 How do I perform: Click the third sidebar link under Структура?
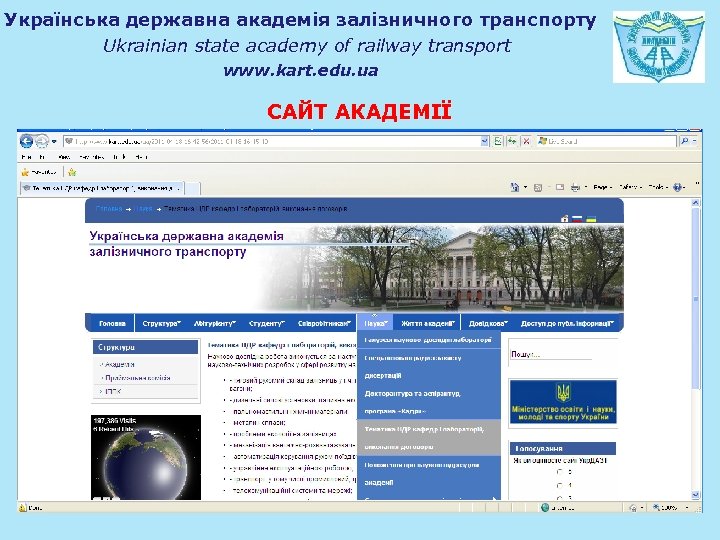point(113,392)
